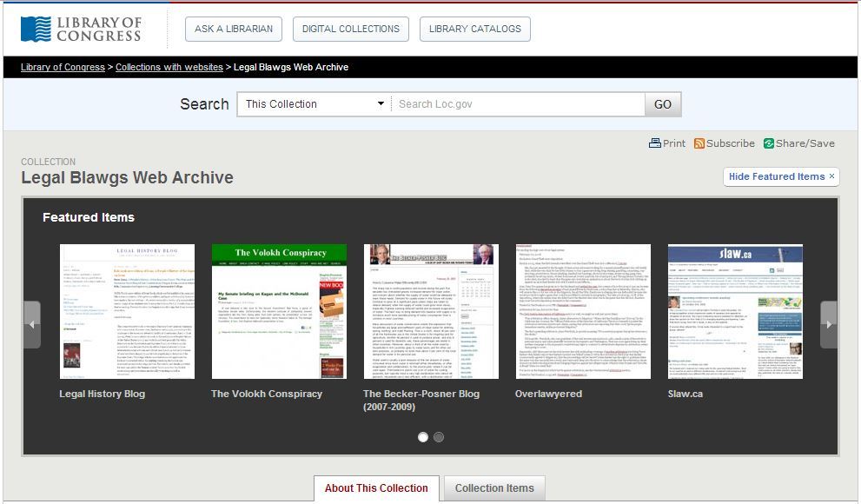The image size is (861, 504).
Task: Open the Overlawyered thumbnail
Action: (583, 311)
